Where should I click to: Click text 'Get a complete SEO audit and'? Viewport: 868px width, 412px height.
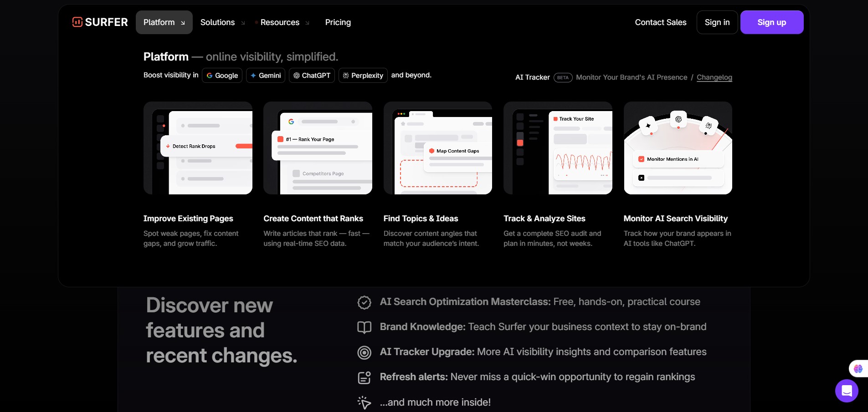coord(552,234)
